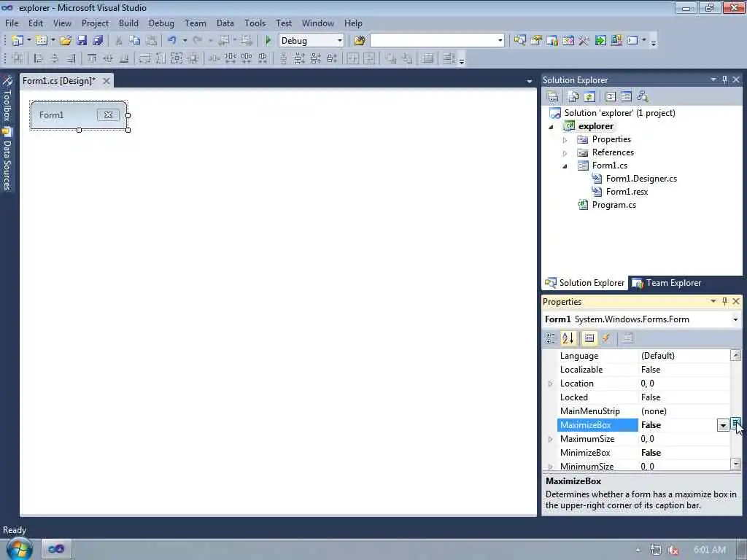747x560 pixels.
Task: Toggle auto-hide pin on Properties panel
Action: click(724, 301)
